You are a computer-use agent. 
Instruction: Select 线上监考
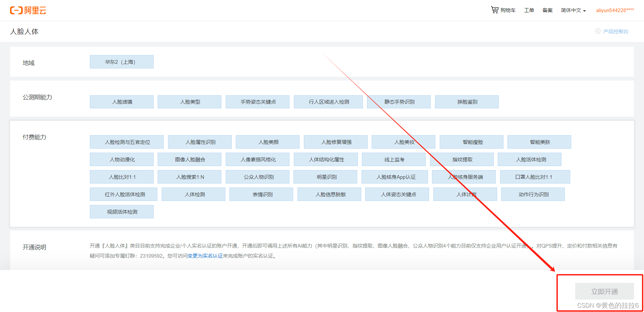(394, 159)
